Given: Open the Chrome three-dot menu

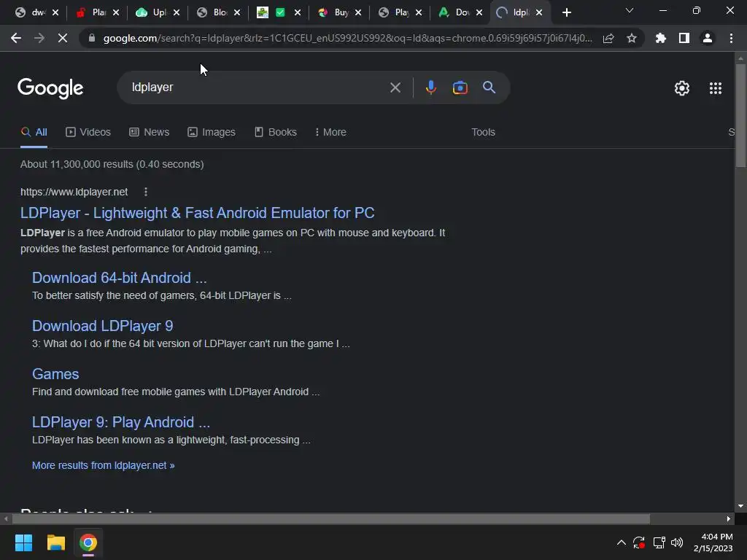Looking at the screenshot, I should click(731, 38).
